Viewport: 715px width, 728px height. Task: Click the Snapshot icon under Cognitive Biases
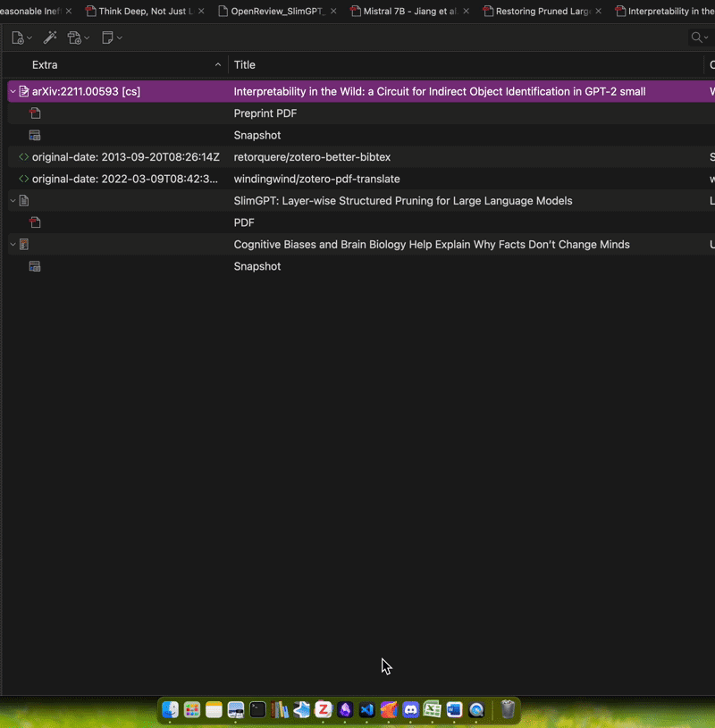click(35, 266)
